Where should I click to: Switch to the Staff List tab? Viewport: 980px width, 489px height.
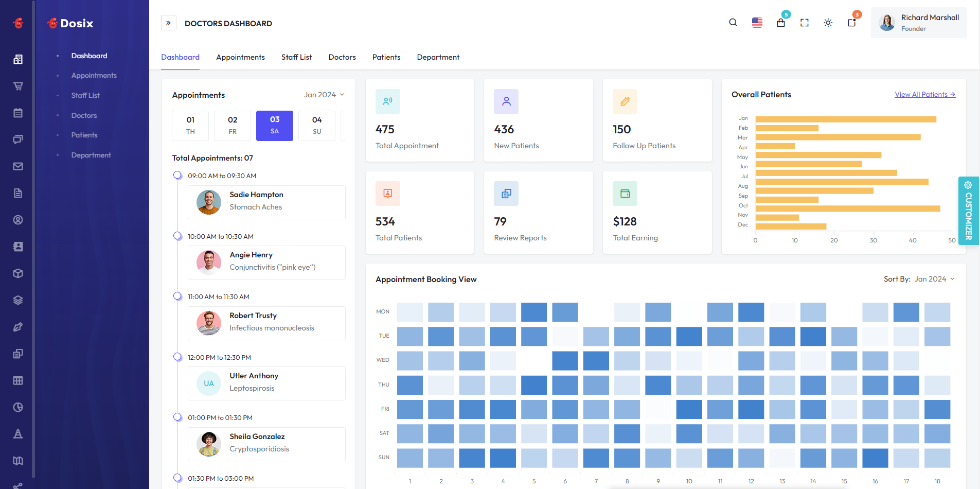(x=297, y=57)
